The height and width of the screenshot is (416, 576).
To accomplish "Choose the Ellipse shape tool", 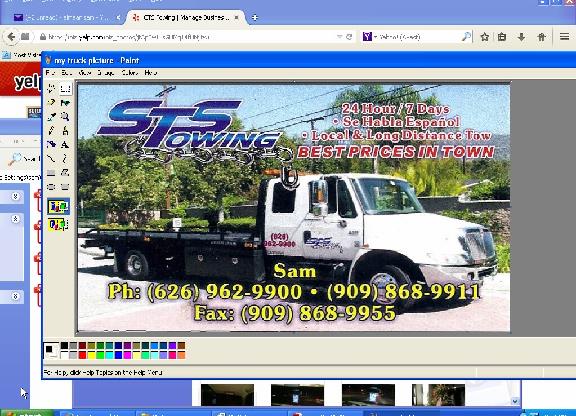I will 51,187.
